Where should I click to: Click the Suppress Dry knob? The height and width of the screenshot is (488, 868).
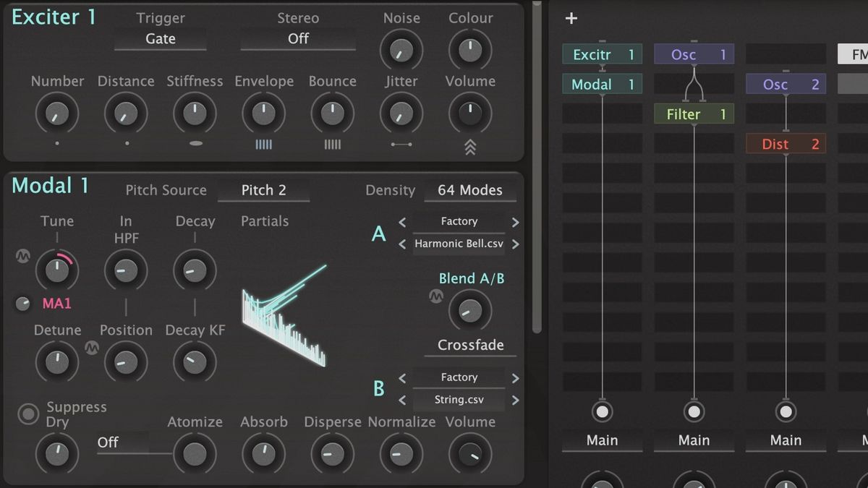pyautogui.click(x=57, y=454)
